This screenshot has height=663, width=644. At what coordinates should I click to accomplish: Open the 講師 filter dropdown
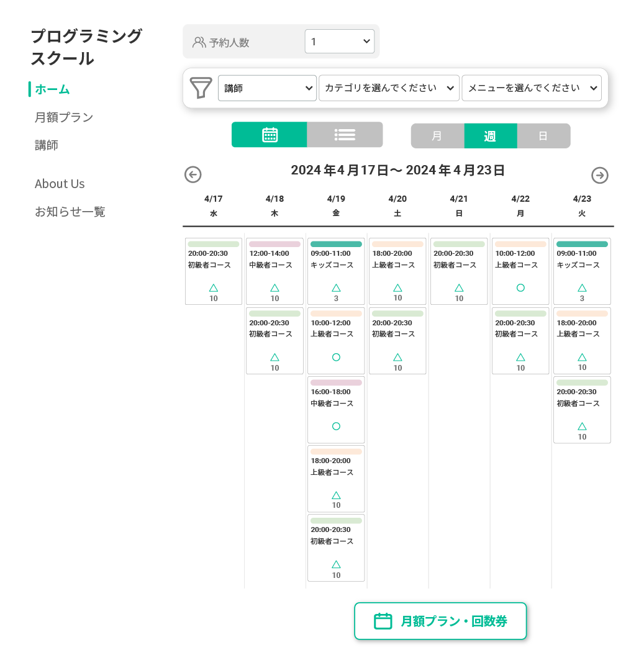pos(267,88)
